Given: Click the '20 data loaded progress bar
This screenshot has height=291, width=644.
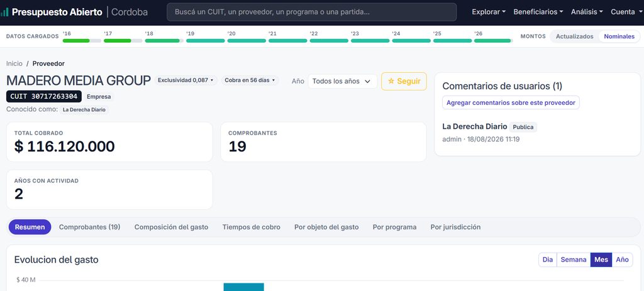Looking at the screenshot, I should click(x=247, y=41).
